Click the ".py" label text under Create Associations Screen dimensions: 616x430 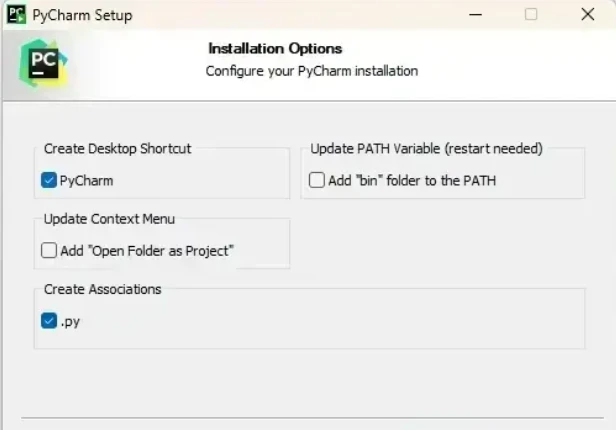point(70,322)
